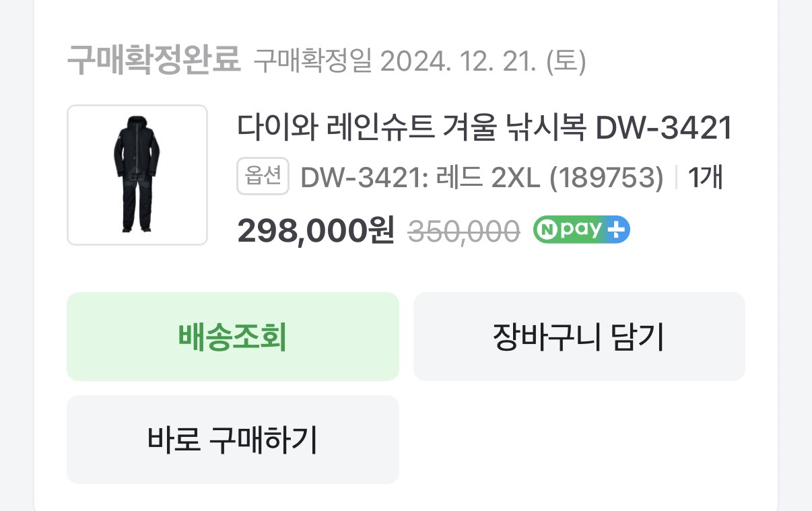This screenshot has width=812, height=511.
Task: Tap the (189753) option code
Action: (x=607, y=178)
